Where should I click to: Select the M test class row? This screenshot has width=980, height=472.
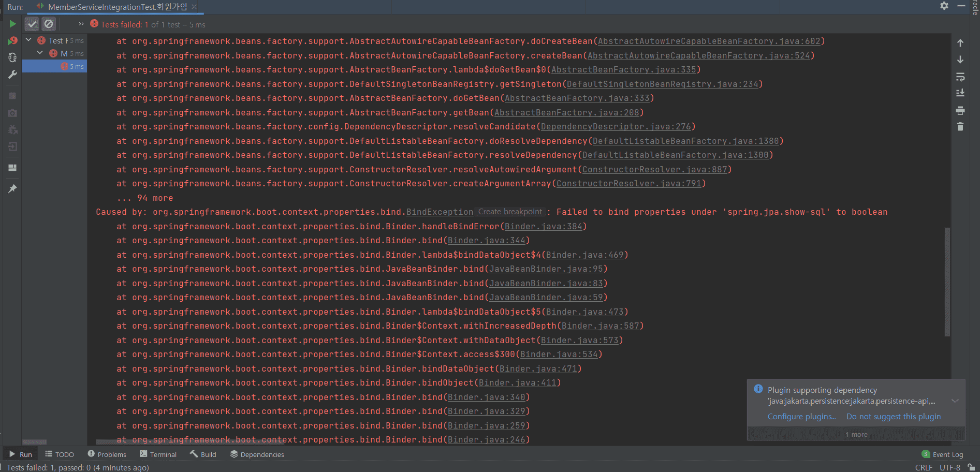pos(54,53)
